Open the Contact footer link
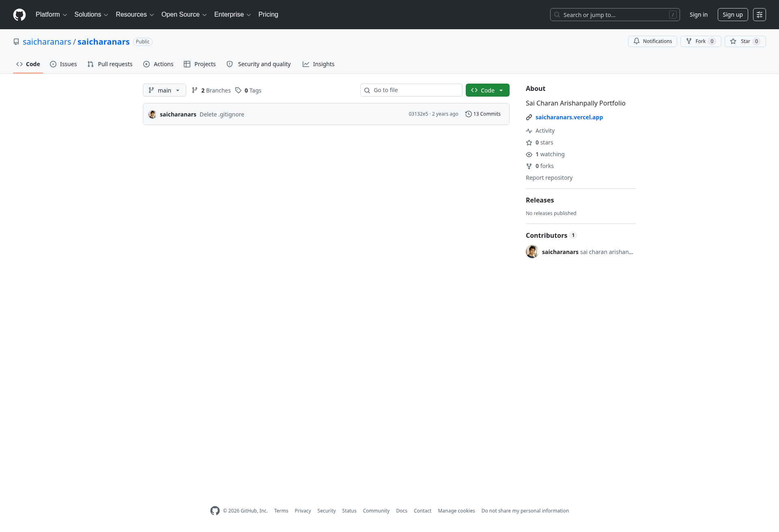The height and width of the screenshot is (532, 779). click(x=422, y=511)
